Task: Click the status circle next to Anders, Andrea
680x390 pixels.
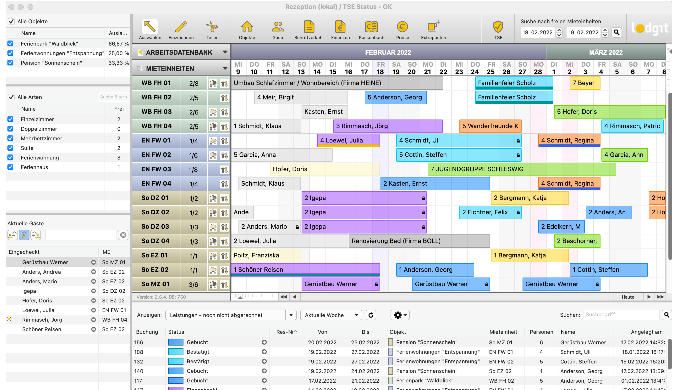Action: [93, 272]
